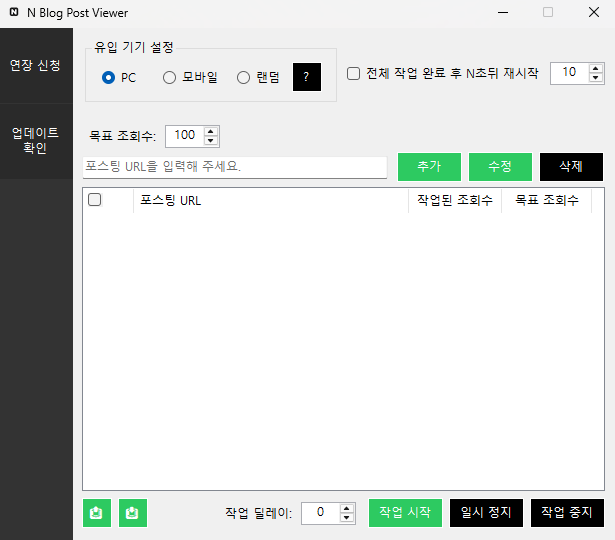The image size is (615, 540).
Task: Toggle the select-all checkbox in table header
Action: coord(95,200)
